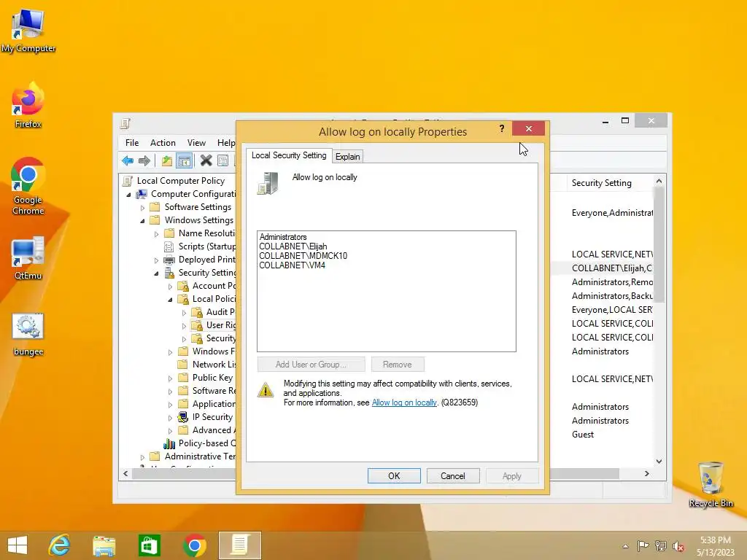
Task: Click the tree horizontal scrollbar left arrow
Action: point(125,474)
